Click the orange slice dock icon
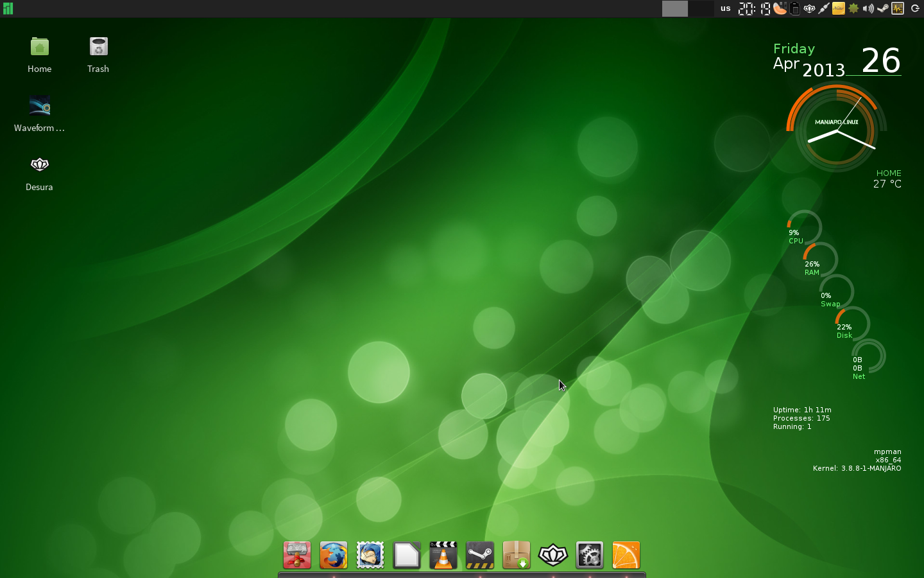The height and width of the screenshot is (578, 924). [626, 555]
